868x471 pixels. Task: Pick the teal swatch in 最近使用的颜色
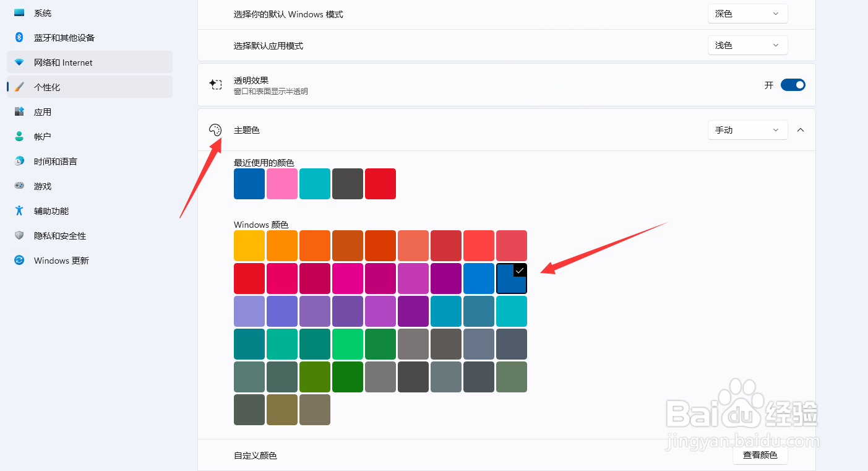315,184
